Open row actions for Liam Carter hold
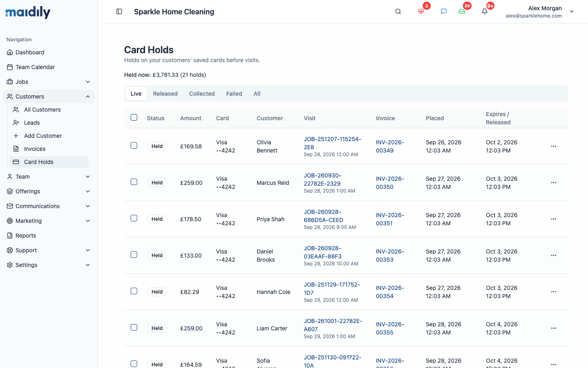The image size is (588, 368). point(554,328)
